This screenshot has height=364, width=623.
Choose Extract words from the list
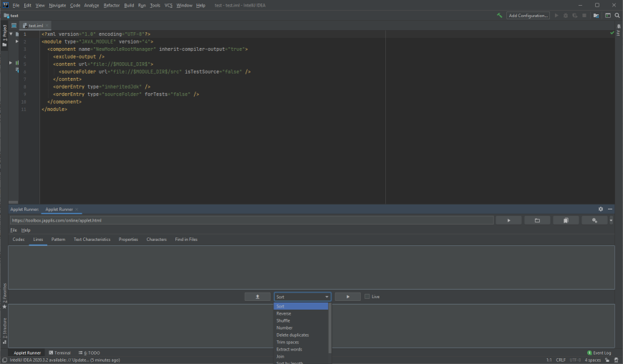(301, 349)
